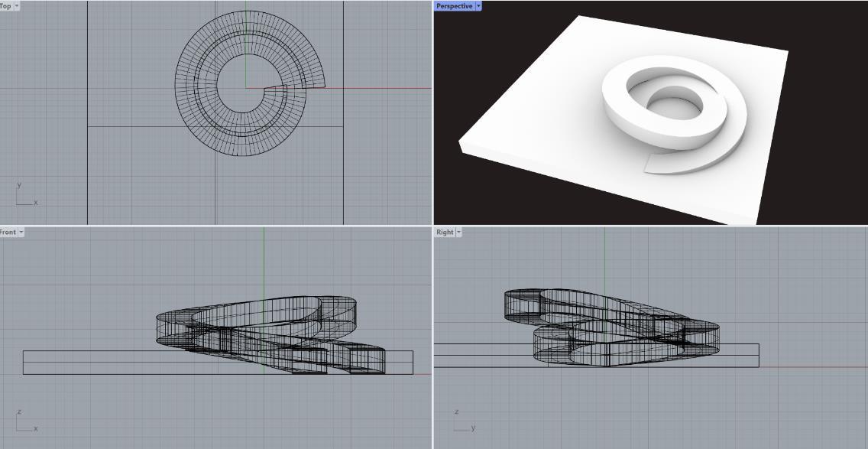Activate the Perspective viewport title label

tap(455, 6)
